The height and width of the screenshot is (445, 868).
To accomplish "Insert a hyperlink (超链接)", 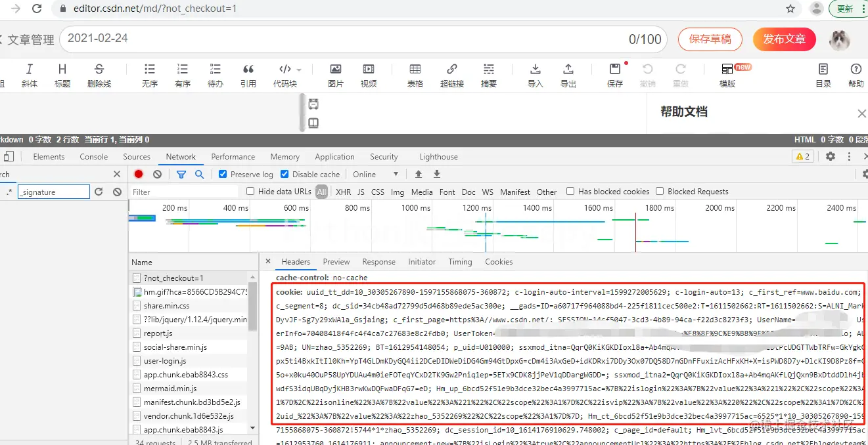I will (x=452, y=75).
